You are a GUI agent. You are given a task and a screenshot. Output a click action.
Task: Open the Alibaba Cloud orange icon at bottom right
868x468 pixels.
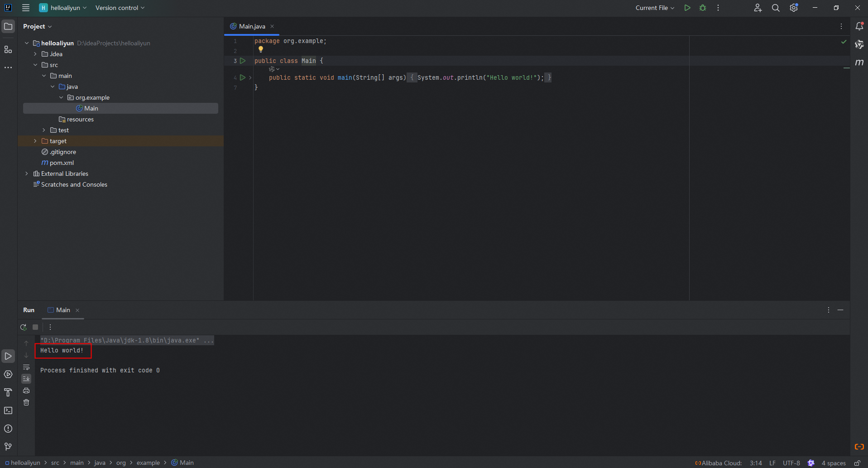point(859,447)
